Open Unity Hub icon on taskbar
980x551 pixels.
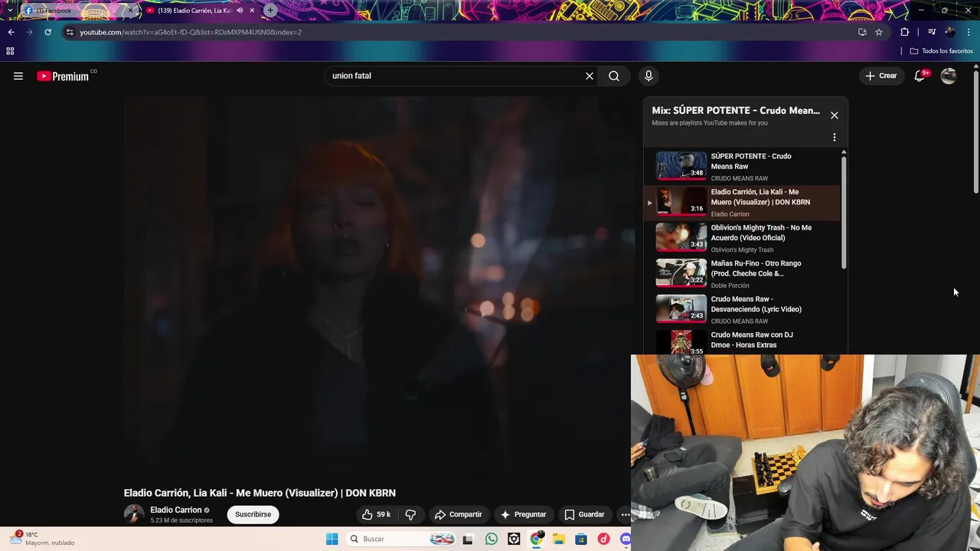pyautogui.click(x=514, y=539)
